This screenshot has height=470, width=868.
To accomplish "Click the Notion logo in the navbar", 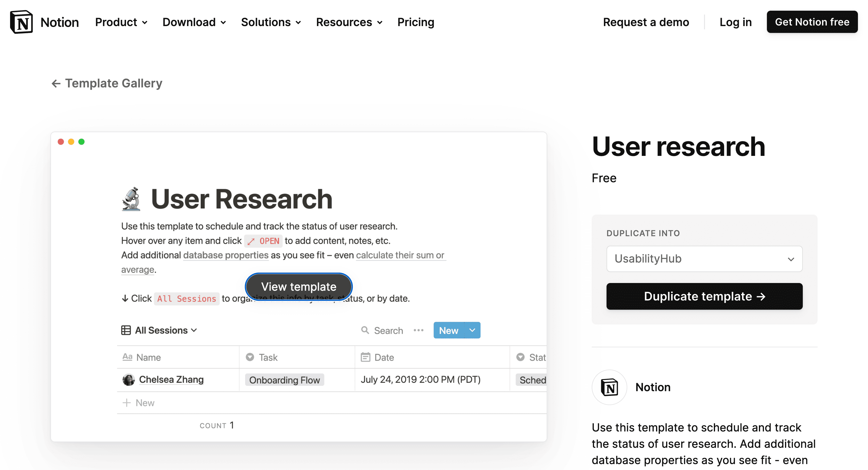I will (x=21, y=22).
